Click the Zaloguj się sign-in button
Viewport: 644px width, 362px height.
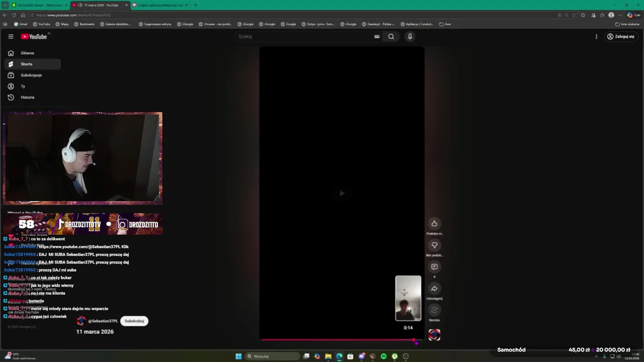[620, 36]
